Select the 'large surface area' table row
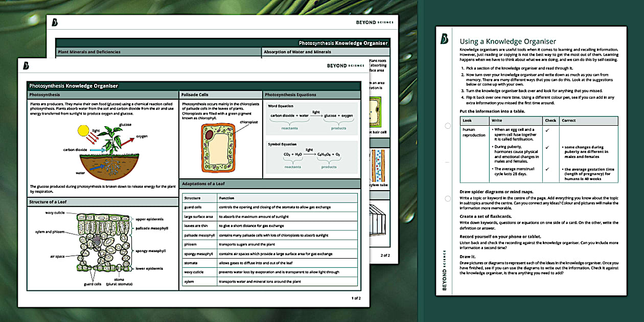The height and width of the screenshot is (322, 644). 270,216
